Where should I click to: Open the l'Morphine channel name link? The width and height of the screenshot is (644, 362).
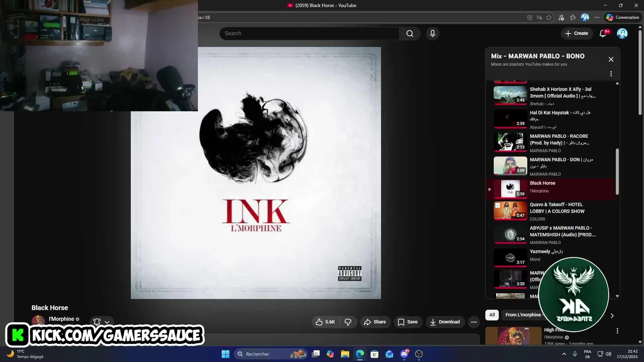click(x=61, y=319)
